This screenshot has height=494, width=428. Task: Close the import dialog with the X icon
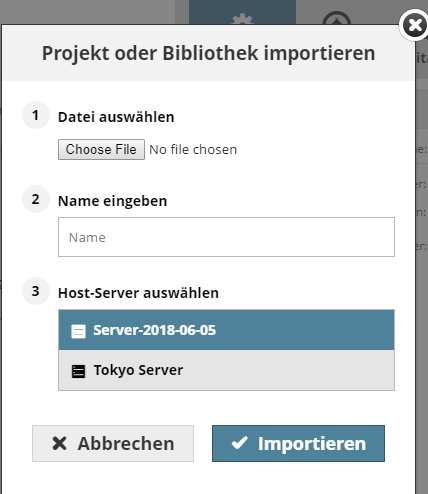[x=414, y=25]
